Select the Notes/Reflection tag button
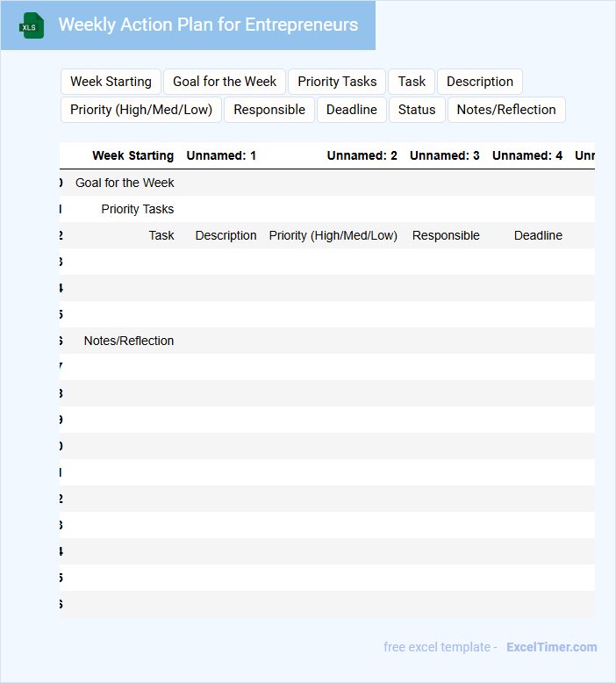This screenshot has height=683, width=616. (506, 110)
